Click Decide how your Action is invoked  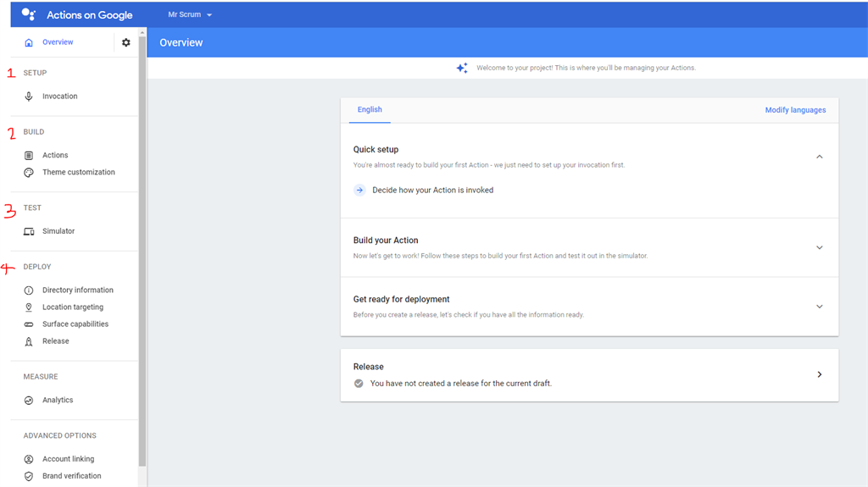click(433, 190)
